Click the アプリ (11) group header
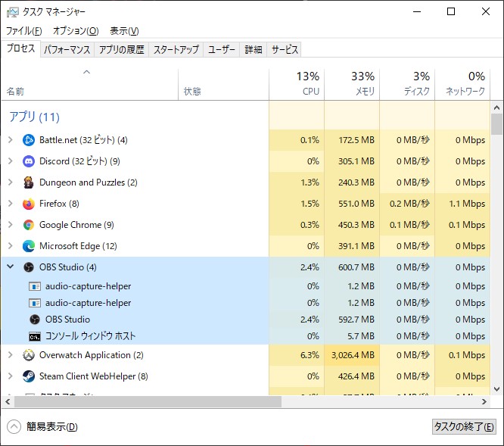Viewport: 504px width, 446px height. coord(34,117)
